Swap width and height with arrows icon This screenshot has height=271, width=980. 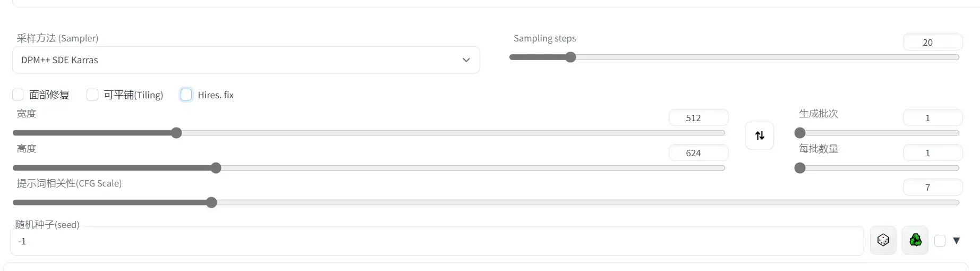pos(760,135)
